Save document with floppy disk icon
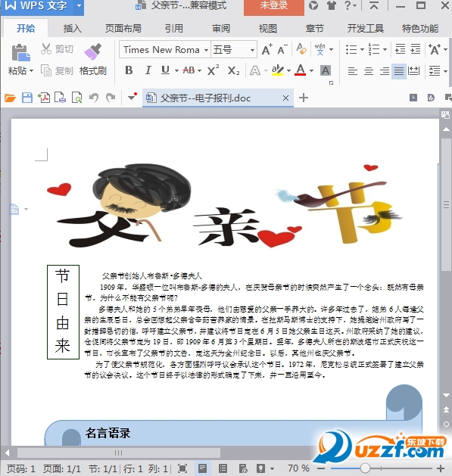Screen dimensions: 452x476 tap(27, 98)
